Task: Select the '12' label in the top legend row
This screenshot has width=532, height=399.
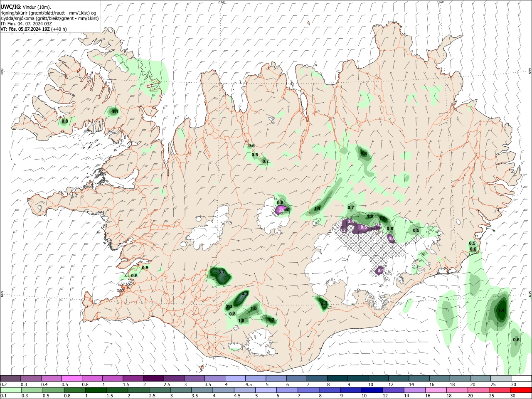Action: 390,384
